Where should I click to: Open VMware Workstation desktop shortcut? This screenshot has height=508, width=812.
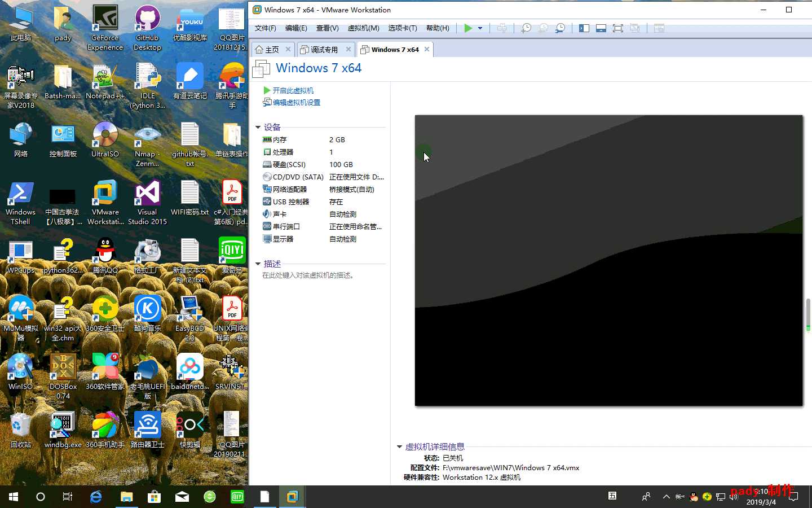(105, 203)
